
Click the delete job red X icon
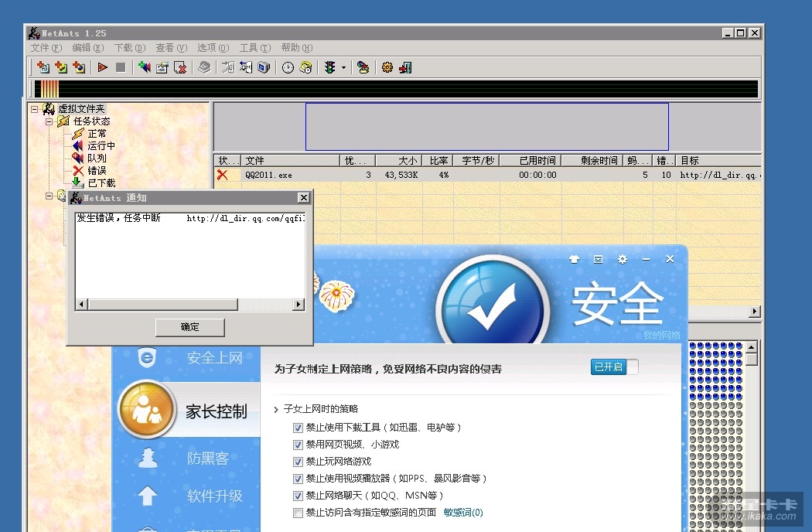180,67
